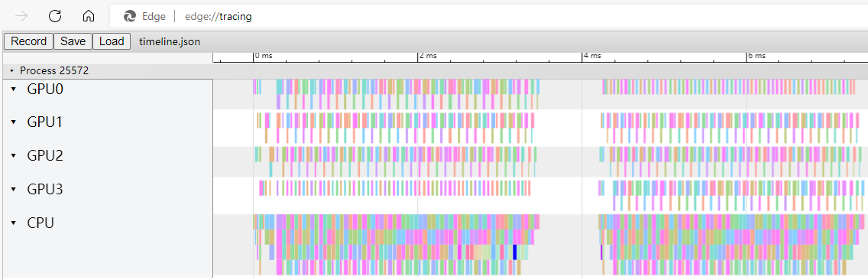Viewport: 868px width, 280px height.
Task: Click the 2 ms ruler mark
Action: [x=428, y=56]
